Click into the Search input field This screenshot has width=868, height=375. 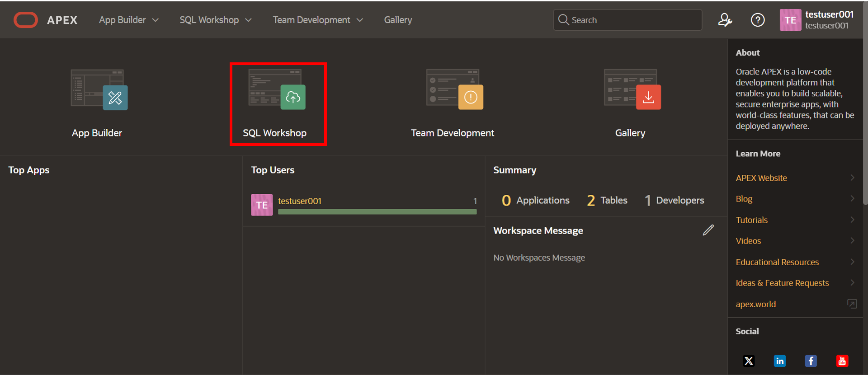[x=627, y=20]
